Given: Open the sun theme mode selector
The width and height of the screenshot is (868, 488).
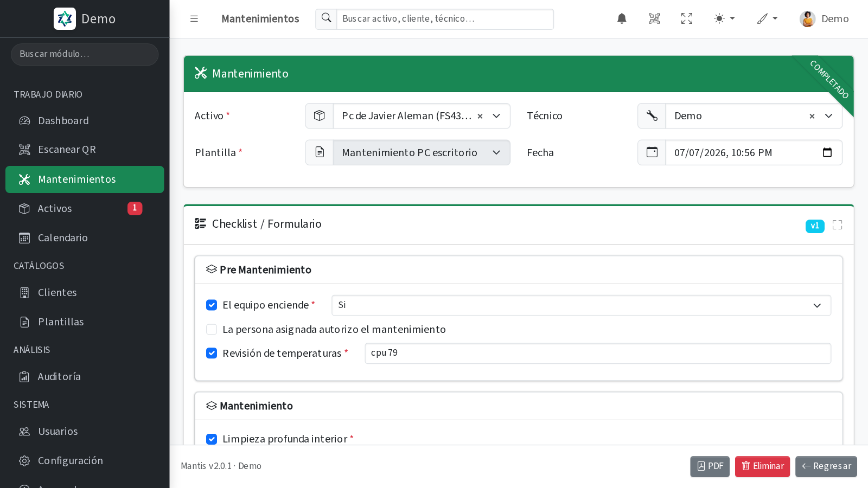Looking at the screenshot, I should [724, 19].
